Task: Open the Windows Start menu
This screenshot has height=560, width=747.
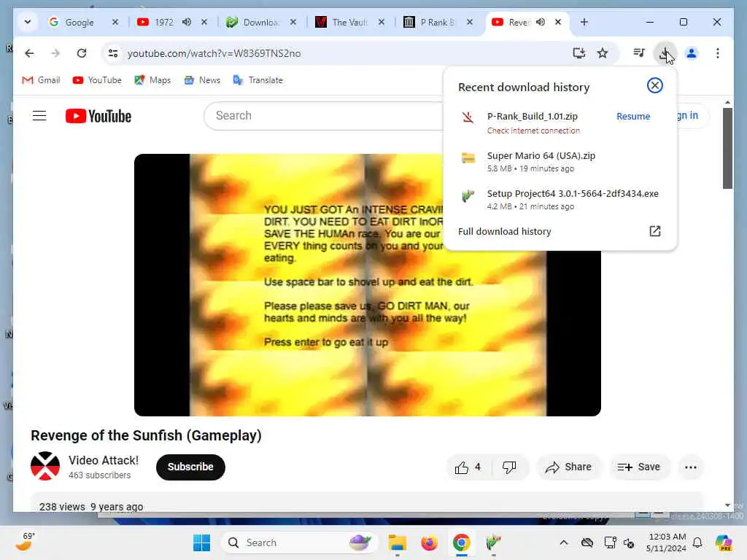Action: pyautogui.click(x=201, y=542)
